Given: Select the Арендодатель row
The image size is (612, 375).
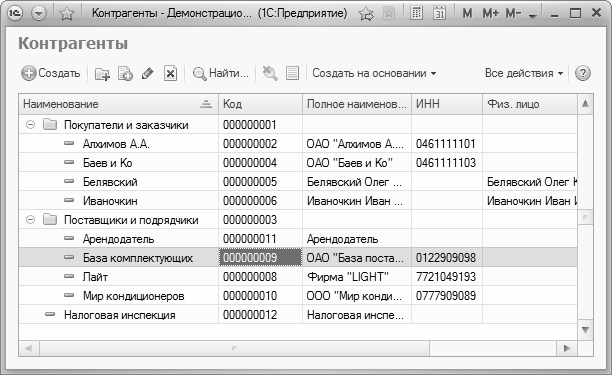Looking at the screenshot, I should pos(298,239).
